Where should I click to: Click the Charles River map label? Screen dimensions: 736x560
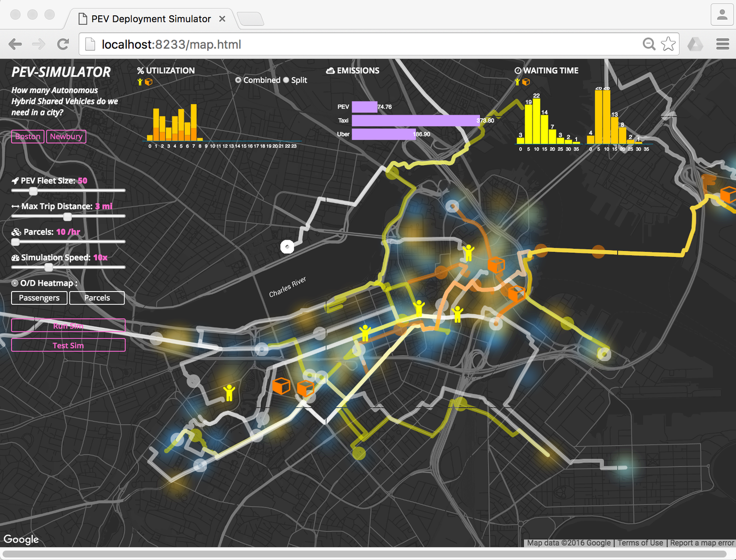tap(288, 287)
